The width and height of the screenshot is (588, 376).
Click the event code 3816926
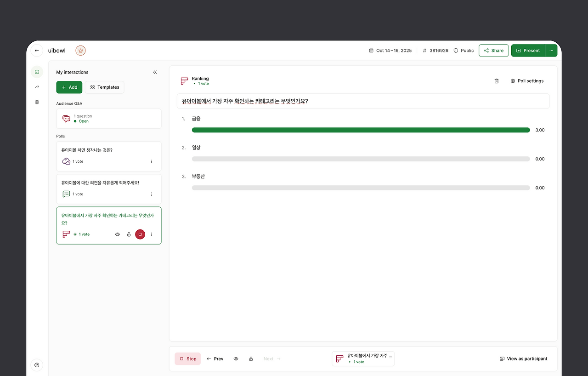click(435, 51)
